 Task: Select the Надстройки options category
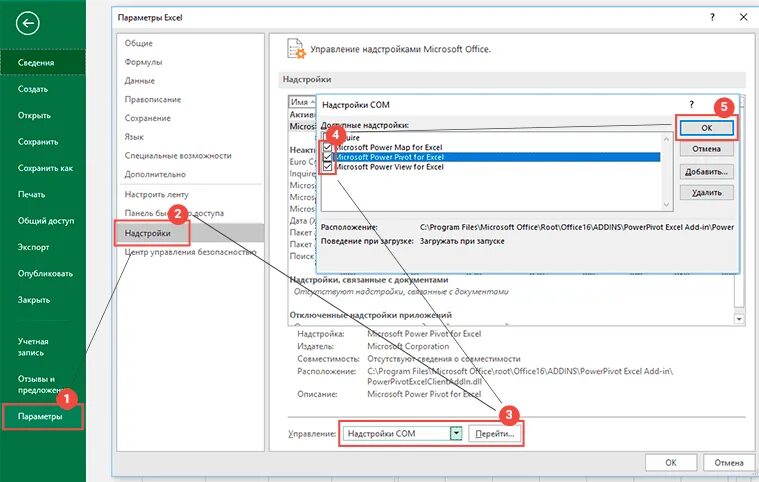click(x=191, y=233)
